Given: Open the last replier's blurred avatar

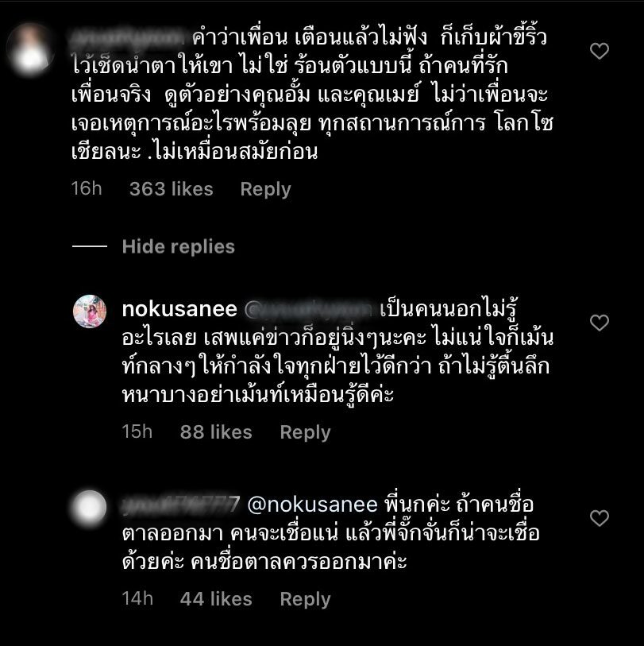Looking at the screenshot, I should click(88, 508).
